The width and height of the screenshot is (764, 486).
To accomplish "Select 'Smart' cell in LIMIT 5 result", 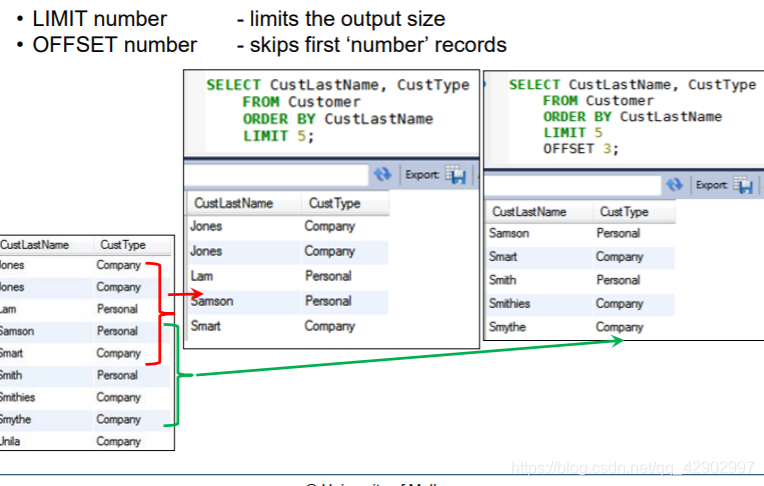I will [206, 326].
